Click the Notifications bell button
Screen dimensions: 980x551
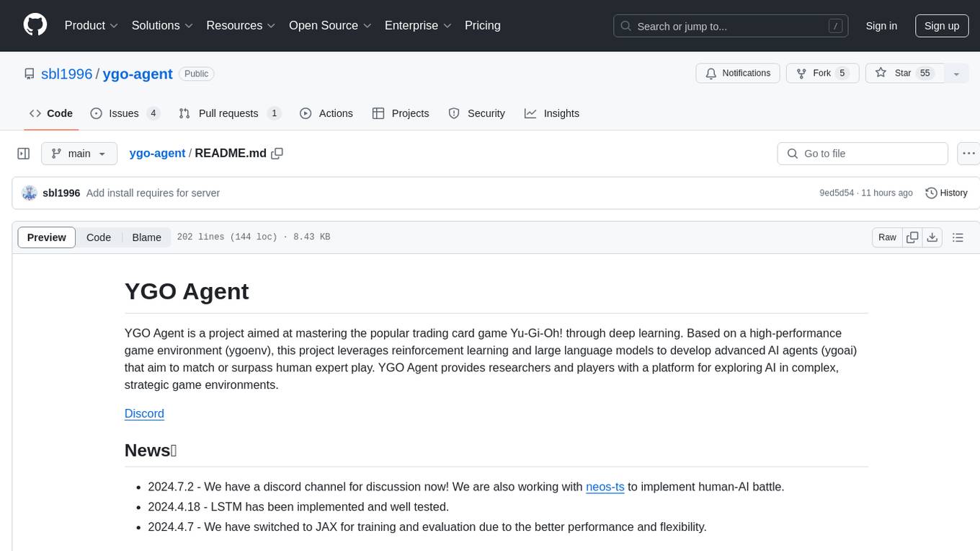click(x=738, y=74)
